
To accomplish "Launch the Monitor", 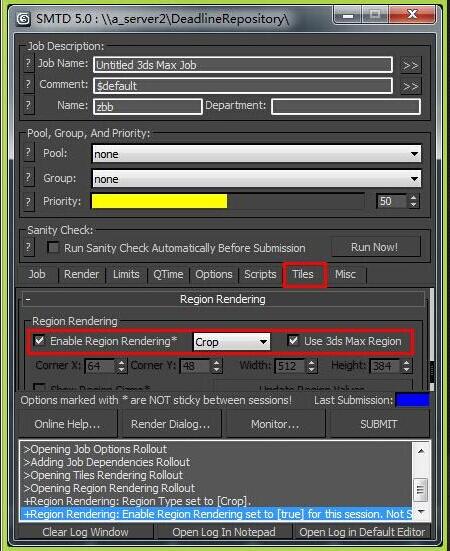I will click(275, 424).
